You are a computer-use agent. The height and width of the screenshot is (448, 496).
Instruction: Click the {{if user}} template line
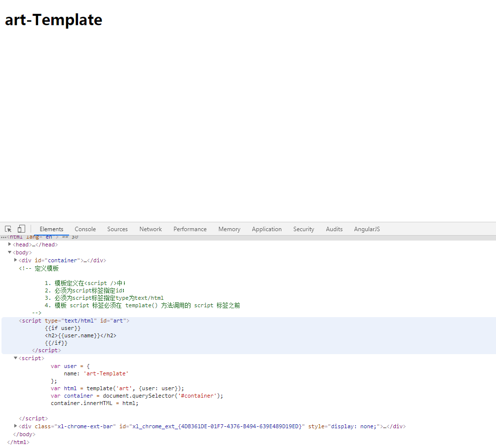[63, 328]
